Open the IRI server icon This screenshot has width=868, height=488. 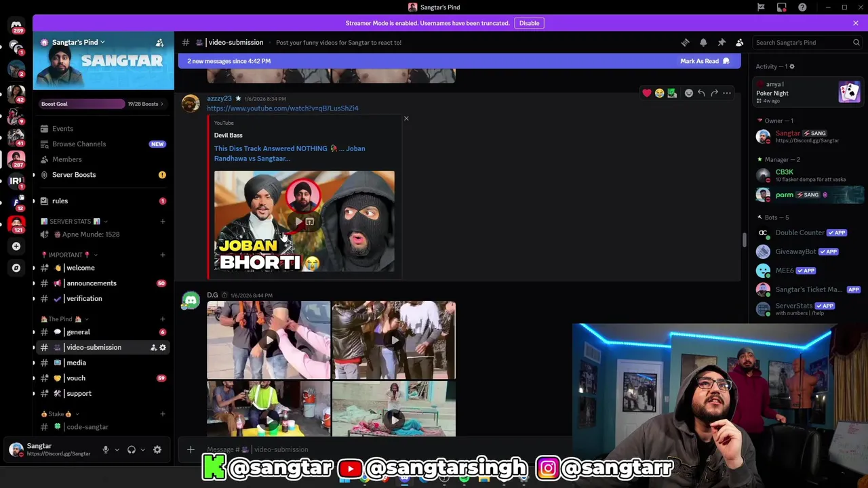pos(16,181)
